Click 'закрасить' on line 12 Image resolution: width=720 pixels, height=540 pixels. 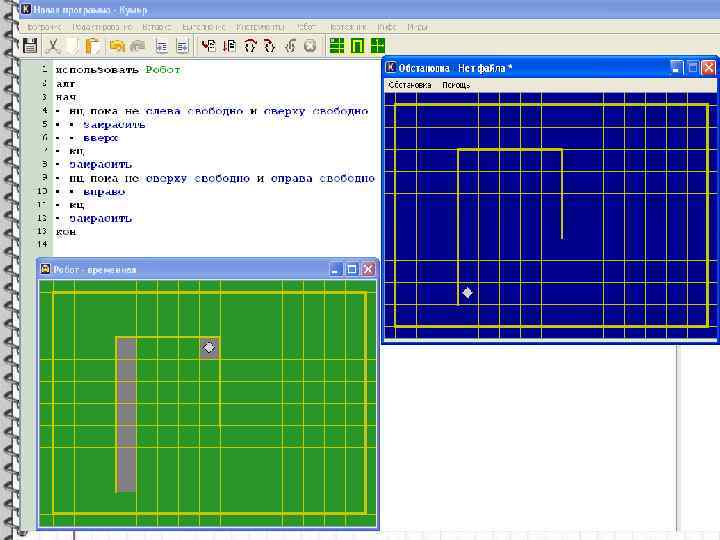pos(100,218)
